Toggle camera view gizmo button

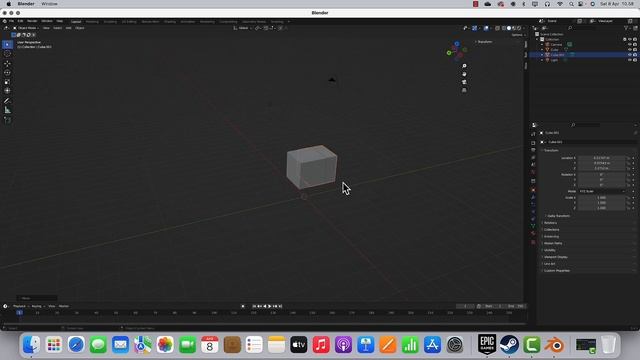[464, 82]
